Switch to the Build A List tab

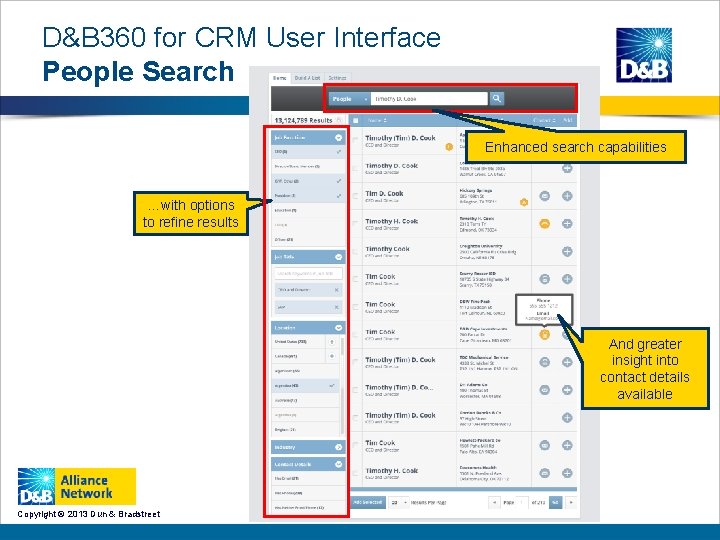(307, 78)
